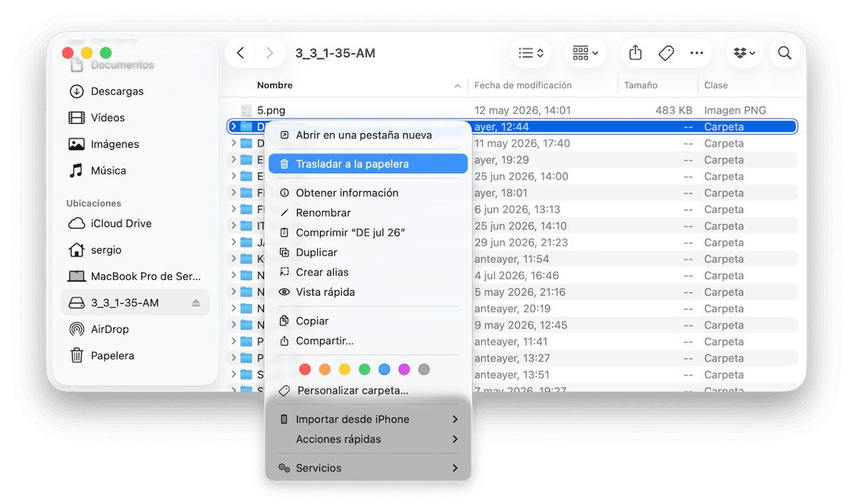The height and width of the screenshot is (504, 853).
Task: Expand folder modified 11 may 2026, 17:40
Action: click(234, 143)
